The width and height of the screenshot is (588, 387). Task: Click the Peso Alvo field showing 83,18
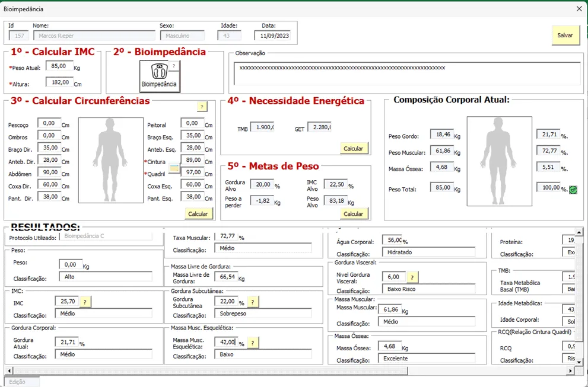click(x=336, y=201)
